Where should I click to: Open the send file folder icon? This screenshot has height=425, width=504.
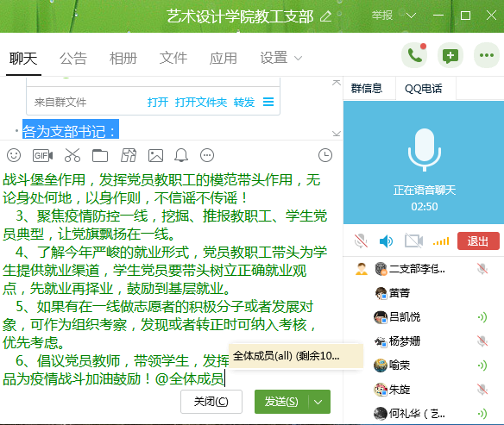pyautogui.click(x=100, y=156)
